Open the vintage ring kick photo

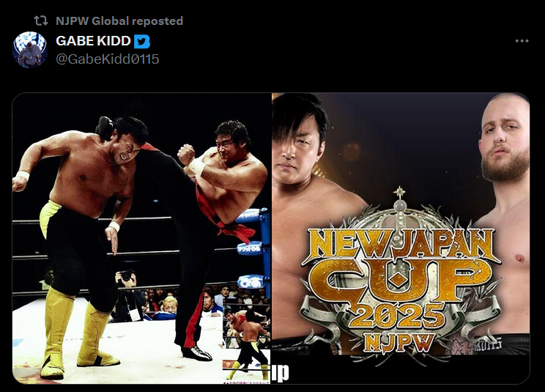pos(142,238)
